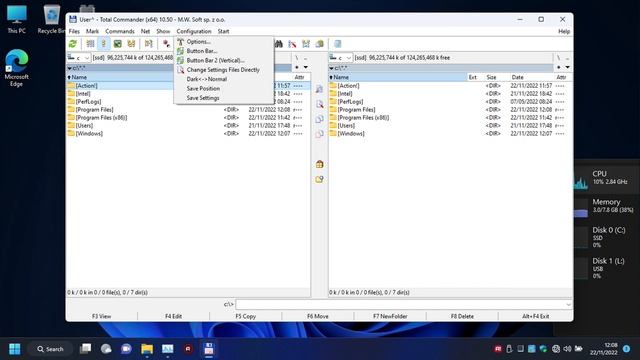The height and width of the screenshot is (360, 640).
Task: Open the left panel directory history down arrow
Action: click(x=305, y=67)
